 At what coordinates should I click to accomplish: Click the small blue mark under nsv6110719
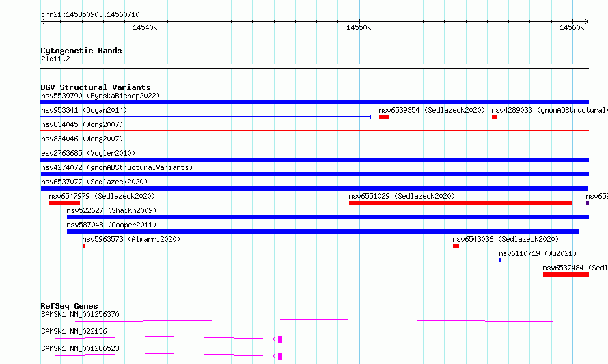500,260
